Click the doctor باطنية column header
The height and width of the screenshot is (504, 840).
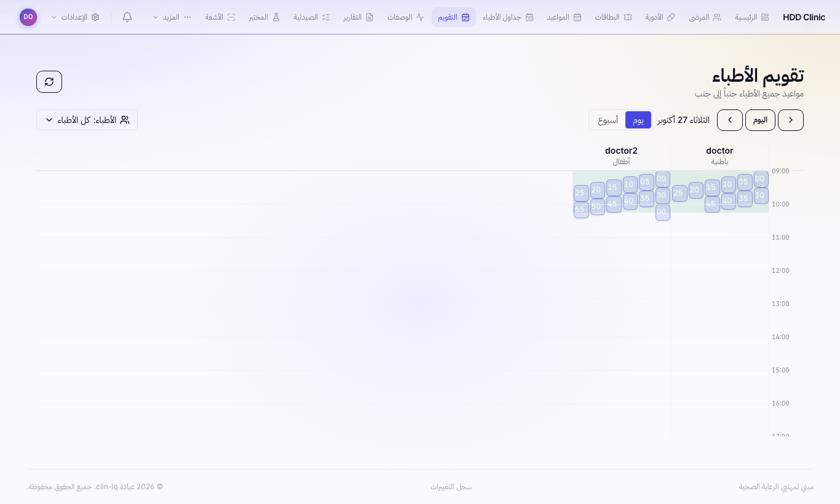719,156
